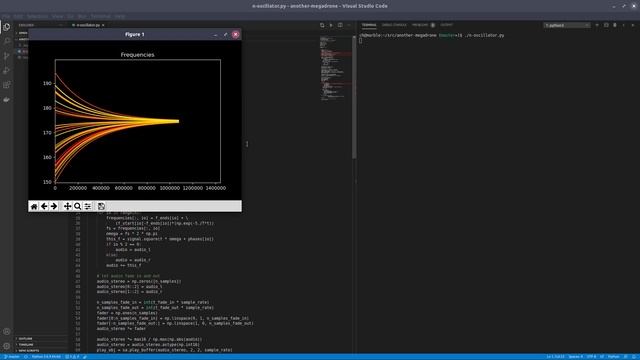
Task: Split the editor right
Action: click(340, 25)
